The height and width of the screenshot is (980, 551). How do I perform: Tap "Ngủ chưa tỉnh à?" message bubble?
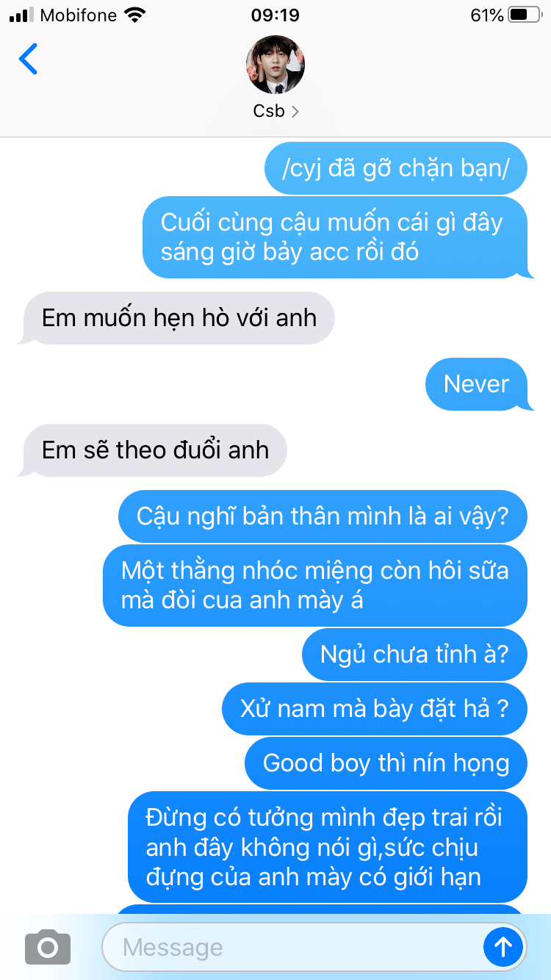(414, 654)
